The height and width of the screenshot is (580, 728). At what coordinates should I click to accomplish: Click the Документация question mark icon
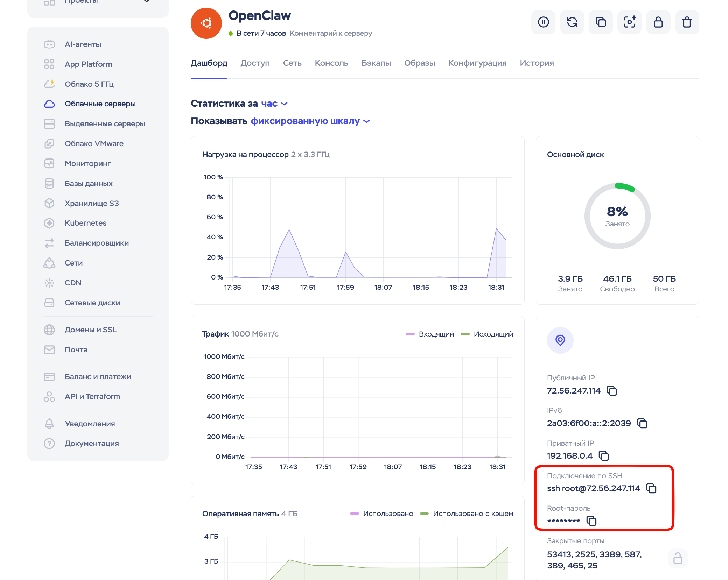point(49,444)
